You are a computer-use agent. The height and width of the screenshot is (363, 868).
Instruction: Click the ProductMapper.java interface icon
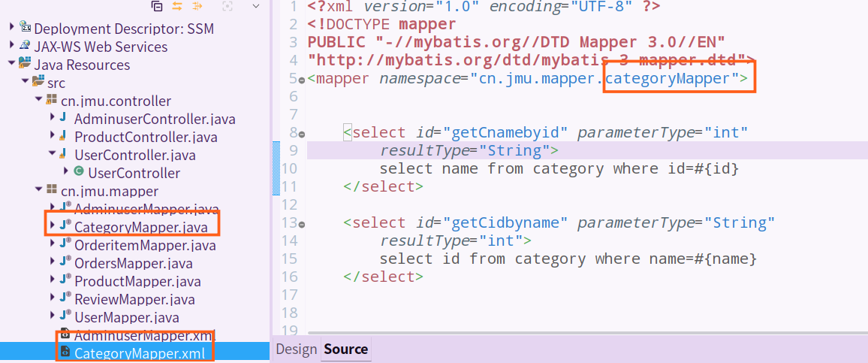click(65, 280)
